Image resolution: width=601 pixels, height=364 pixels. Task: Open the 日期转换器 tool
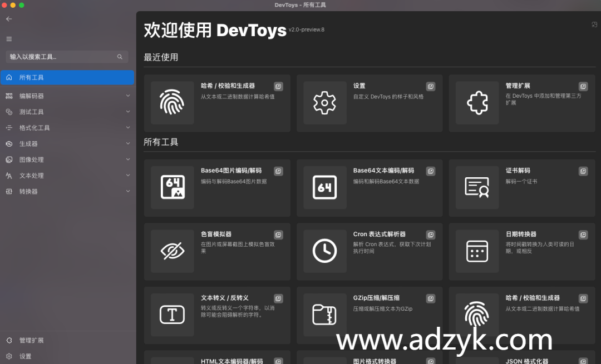(521, 251)
